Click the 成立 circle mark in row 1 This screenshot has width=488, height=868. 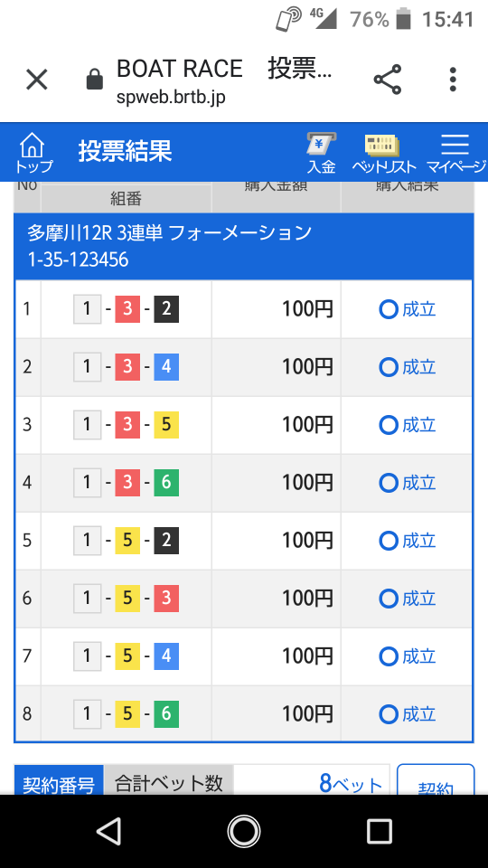pyautogui.click(x=389, y=309)
